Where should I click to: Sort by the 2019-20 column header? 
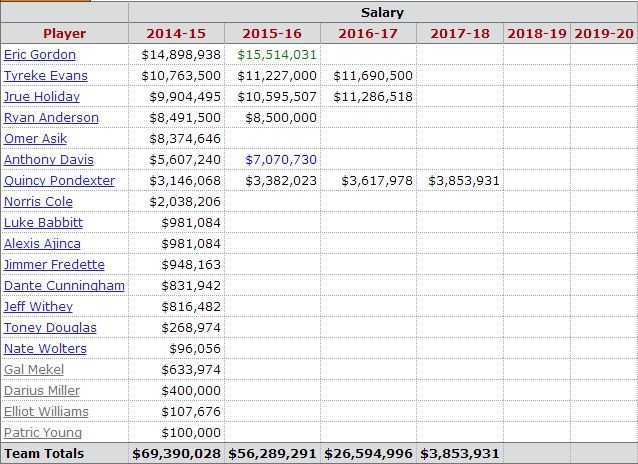click(604, 33)
